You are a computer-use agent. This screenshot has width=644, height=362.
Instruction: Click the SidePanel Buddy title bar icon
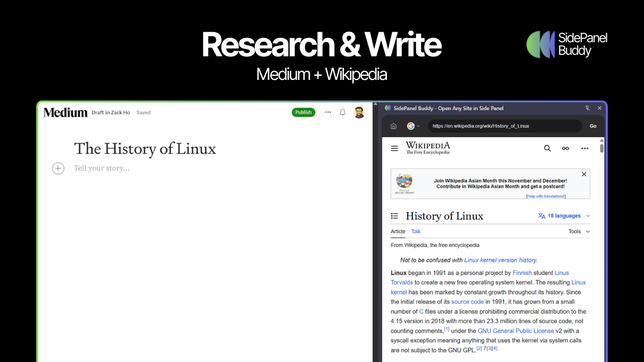click(x=387, y=108)
